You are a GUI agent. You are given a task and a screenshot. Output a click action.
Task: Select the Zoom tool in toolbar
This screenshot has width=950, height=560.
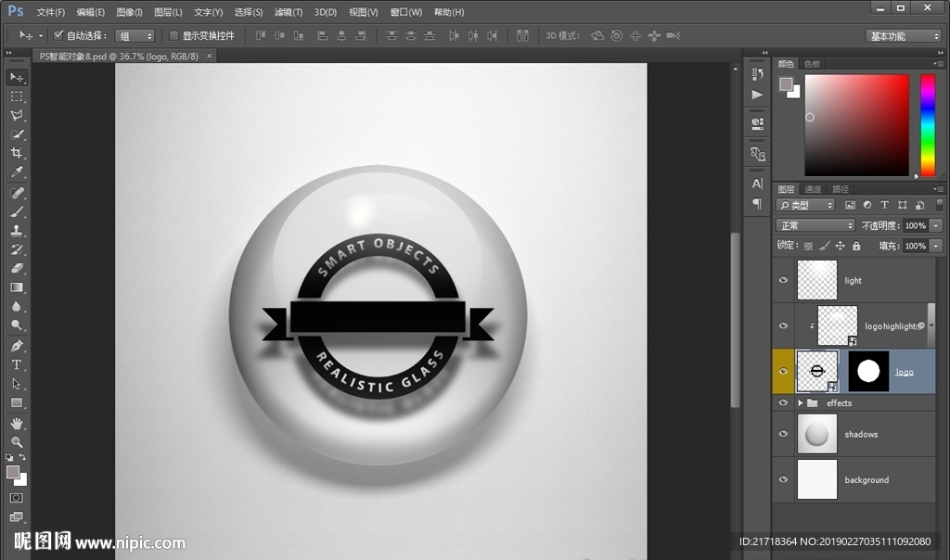coord(17,441)
